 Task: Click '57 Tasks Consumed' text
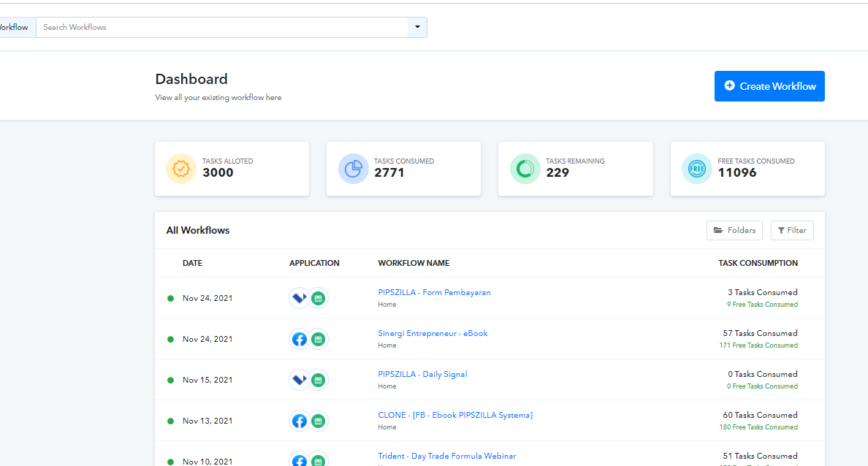[760, 333]
